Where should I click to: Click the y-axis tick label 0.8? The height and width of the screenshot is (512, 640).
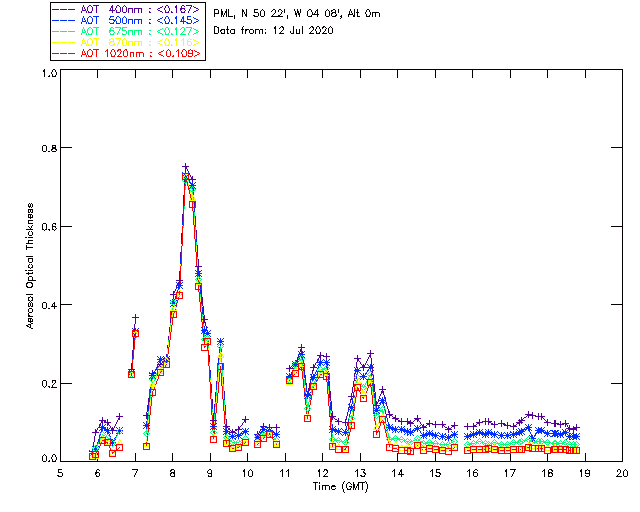pos(48,148)
